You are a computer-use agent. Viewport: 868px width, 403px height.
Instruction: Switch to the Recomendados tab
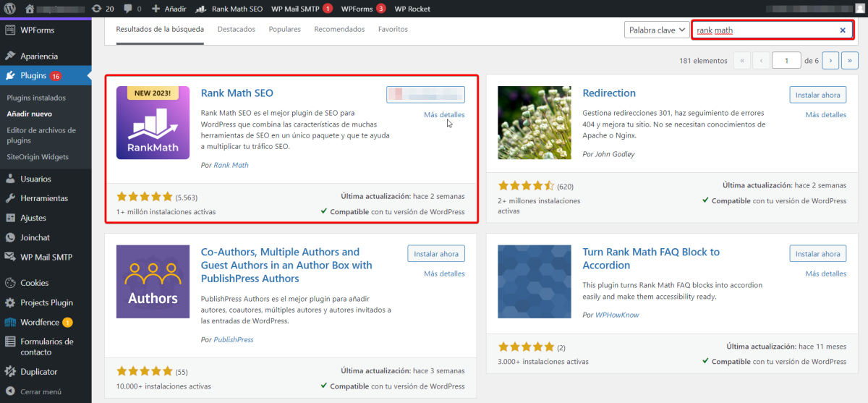[x=339, y=30]
